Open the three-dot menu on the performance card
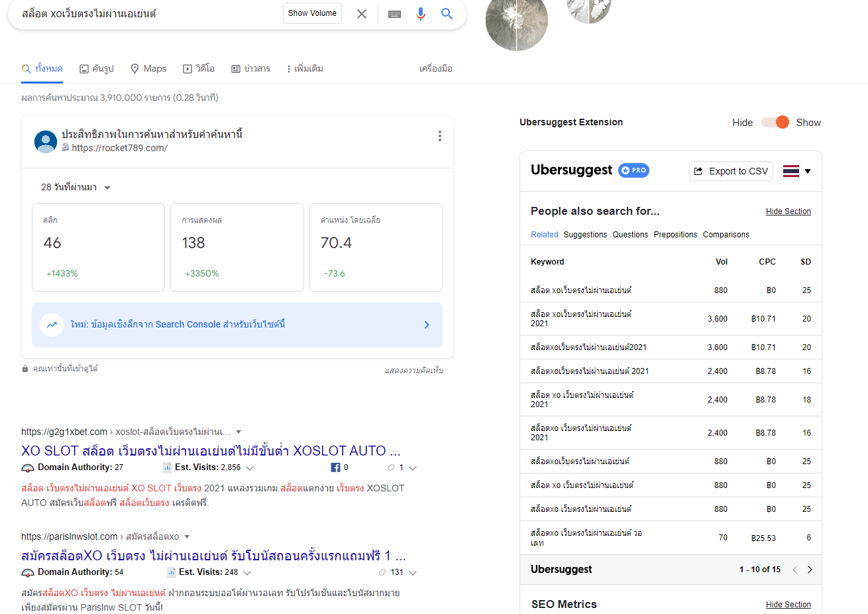This screenshot has height=614, width=868. coord(439,136)
